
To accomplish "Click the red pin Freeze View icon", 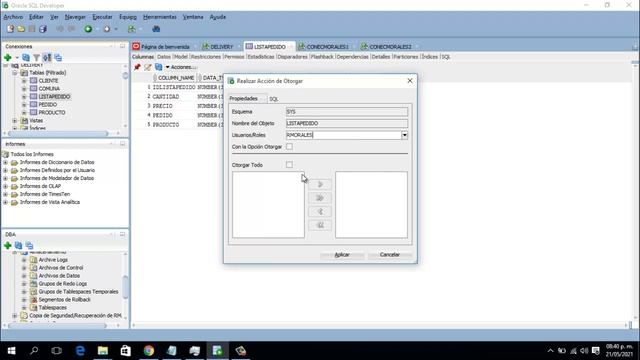I will coord(137,67).
